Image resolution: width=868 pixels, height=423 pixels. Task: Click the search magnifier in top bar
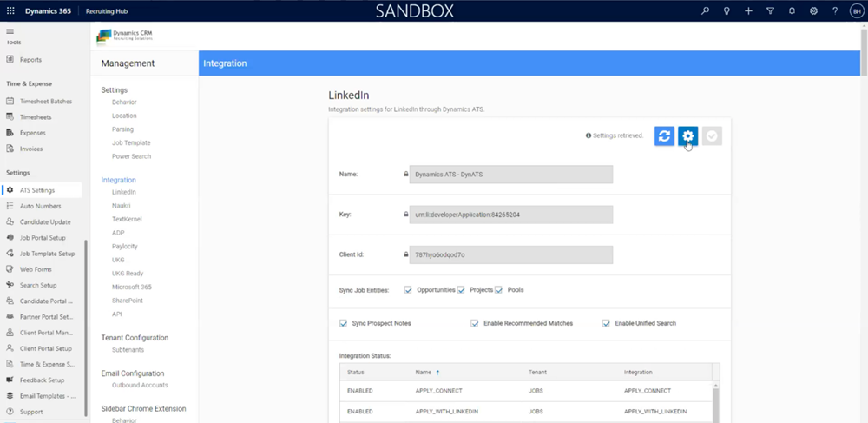tap(705, 11)
